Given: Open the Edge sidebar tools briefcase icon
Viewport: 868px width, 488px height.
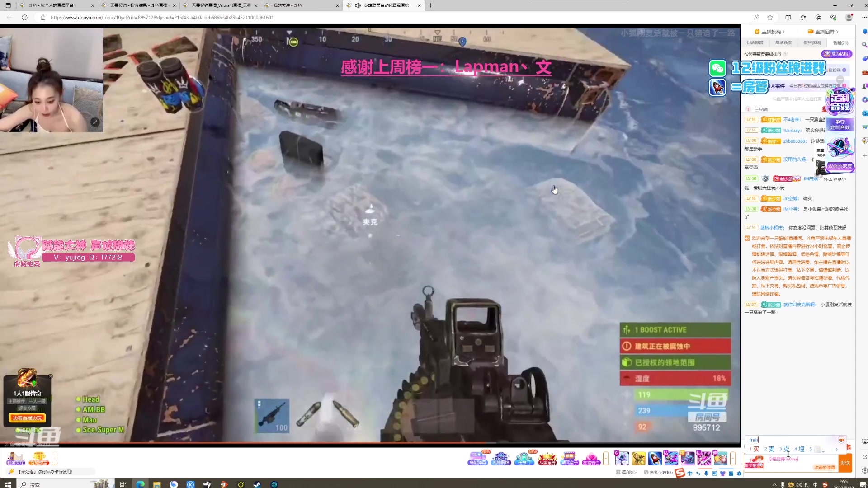Looking at the screenshot, I should pyautogui.click(x=864, y=72).
